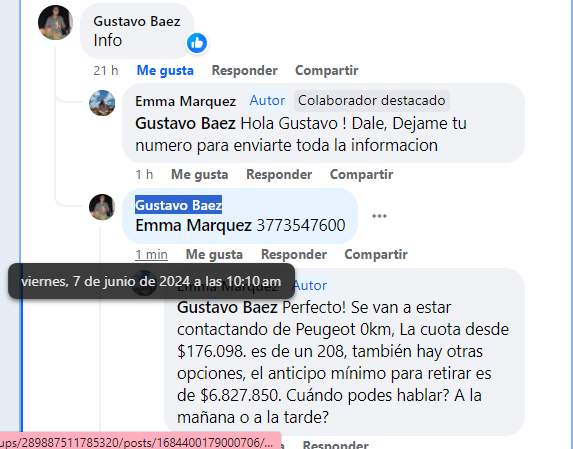Open Emma Marquez's profile name in first reply
573x449 pixels.
coord(186,101)
